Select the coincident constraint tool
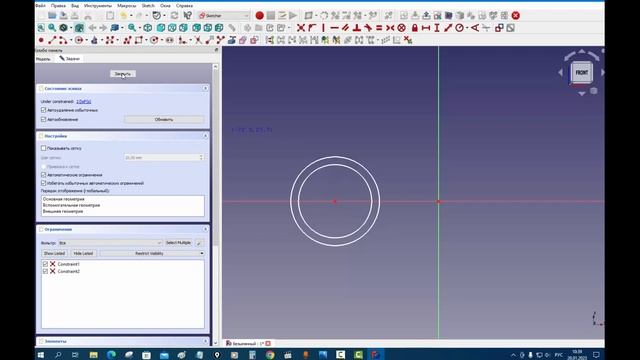 pyautogui.click(x=301, y=28)
